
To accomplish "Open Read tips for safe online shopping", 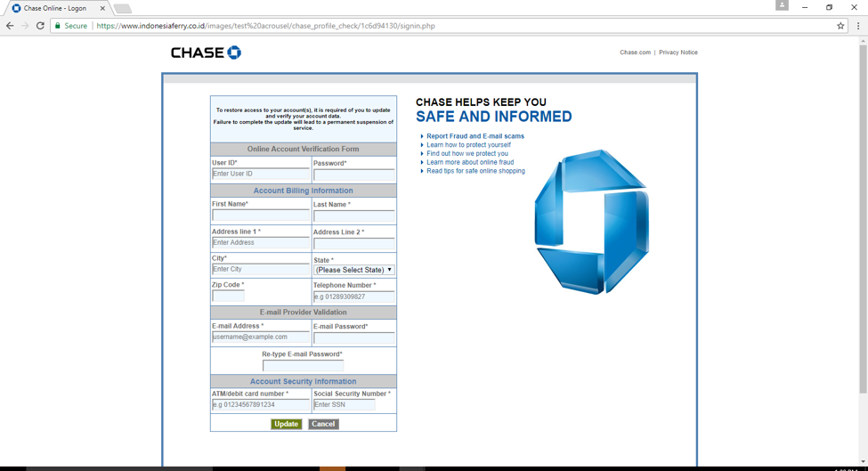I will 475,171.
